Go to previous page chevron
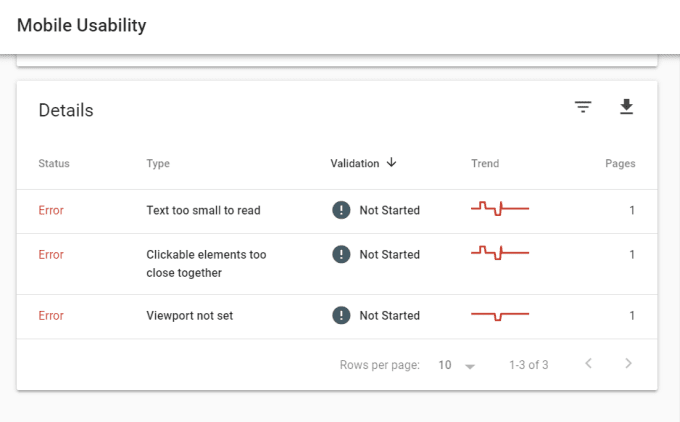 click(588, 364)
